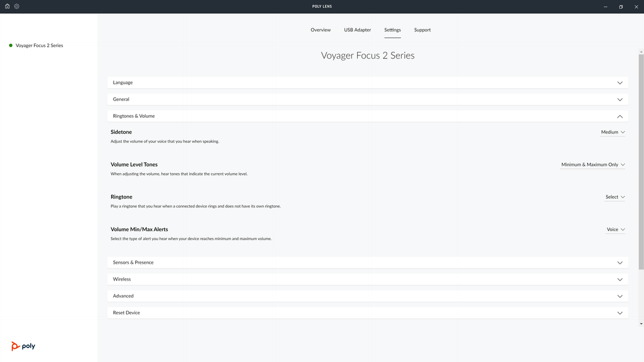Switch to the Overview tab

click(320, 30)
